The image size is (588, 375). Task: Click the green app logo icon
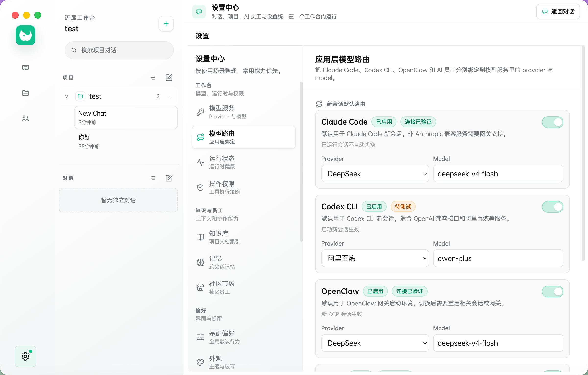point(25,35)
